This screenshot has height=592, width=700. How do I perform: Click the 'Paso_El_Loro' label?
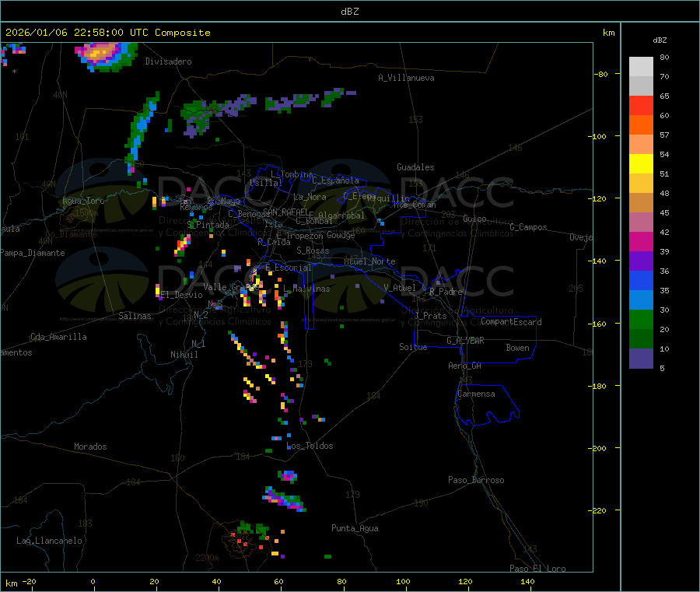pyautogui.click(x=537, y=569)
